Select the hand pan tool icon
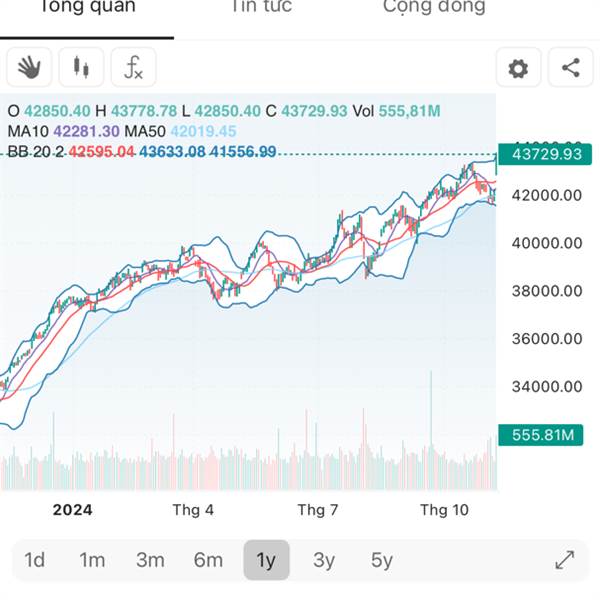The width and height of the screenshot is (600, 600). (29, 68)
